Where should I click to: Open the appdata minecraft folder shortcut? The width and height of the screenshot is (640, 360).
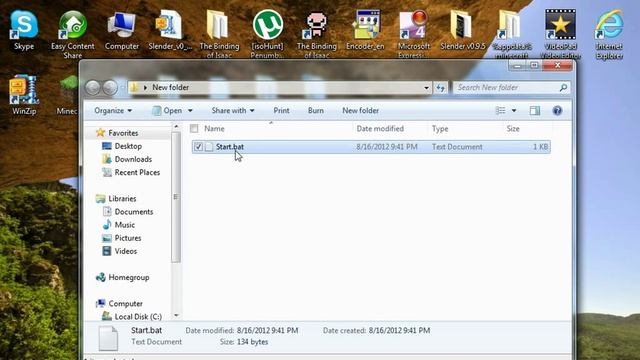[512, 35]
